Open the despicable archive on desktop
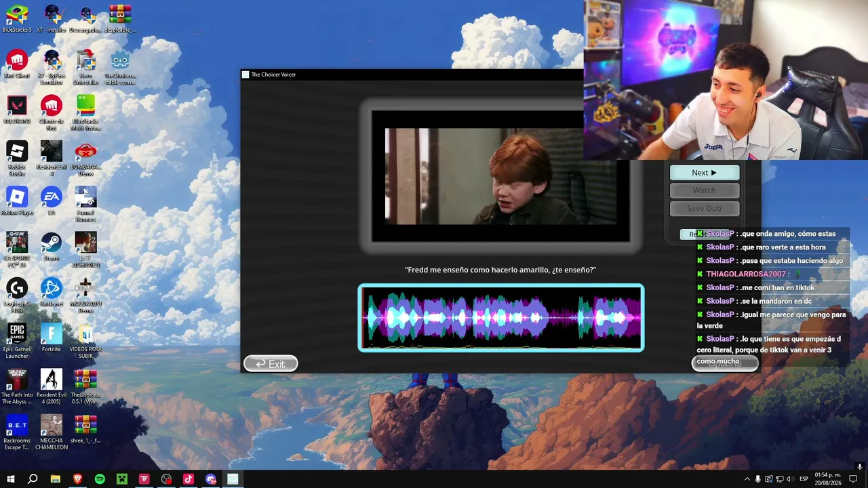868x488 pixels. (120, 19)
